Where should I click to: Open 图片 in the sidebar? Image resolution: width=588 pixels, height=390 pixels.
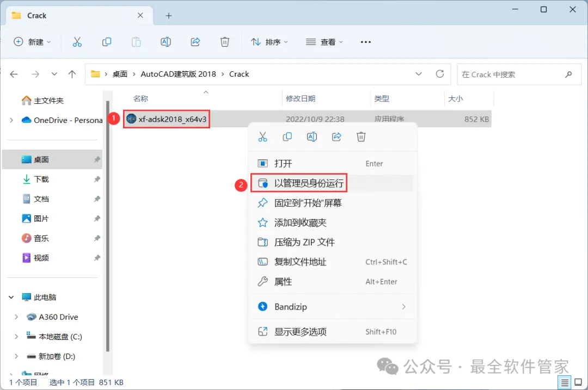[41, 219]
